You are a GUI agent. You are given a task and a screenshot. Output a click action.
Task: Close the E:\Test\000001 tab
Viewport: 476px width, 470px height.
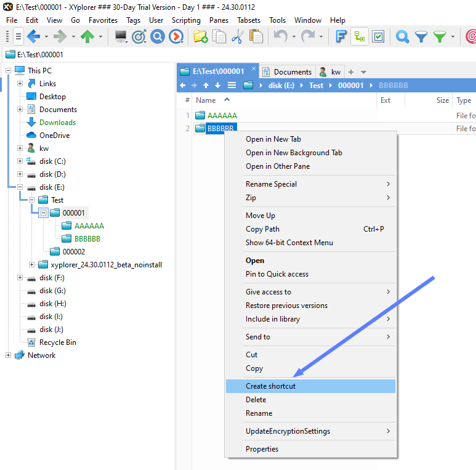pos(254,68)
